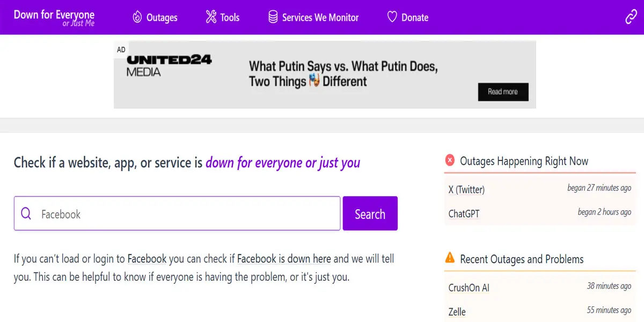
Task: Open the Tools menu item
Action: tap(230, 18)
